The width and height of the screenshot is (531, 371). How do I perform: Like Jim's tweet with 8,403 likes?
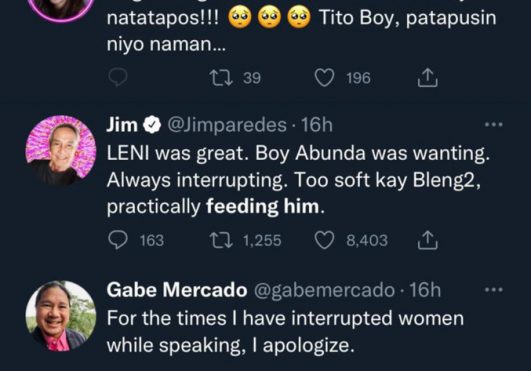coord(324,240)
